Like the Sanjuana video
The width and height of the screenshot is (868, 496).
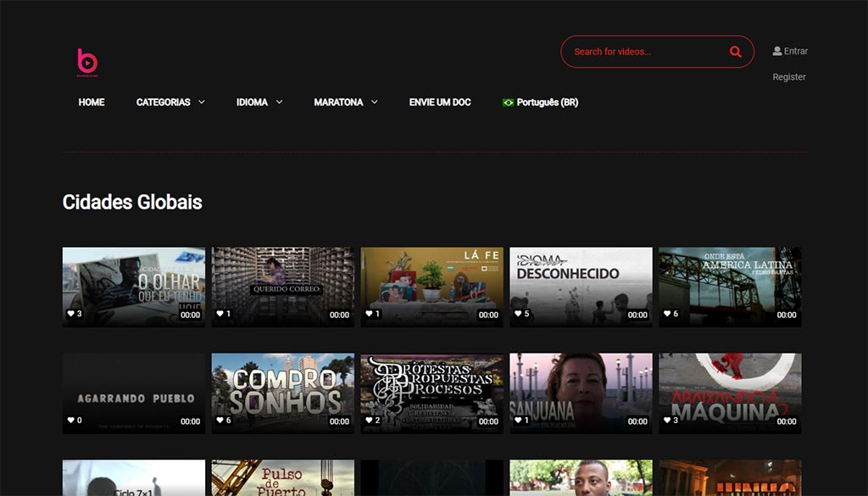(x=518, y=421)
